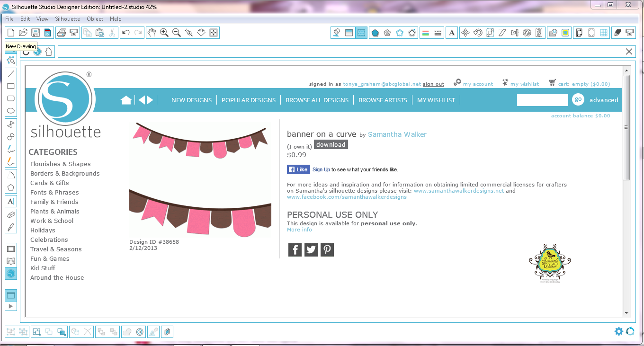Open the File menu

click(9, 19)
